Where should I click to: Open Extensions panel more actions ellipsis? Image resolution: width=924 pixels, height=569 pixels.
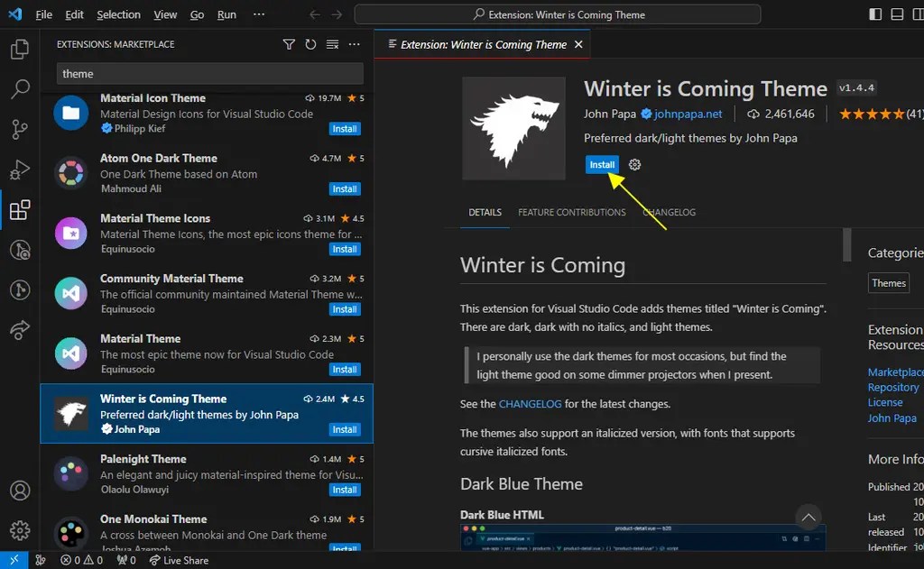pos(354,44)
